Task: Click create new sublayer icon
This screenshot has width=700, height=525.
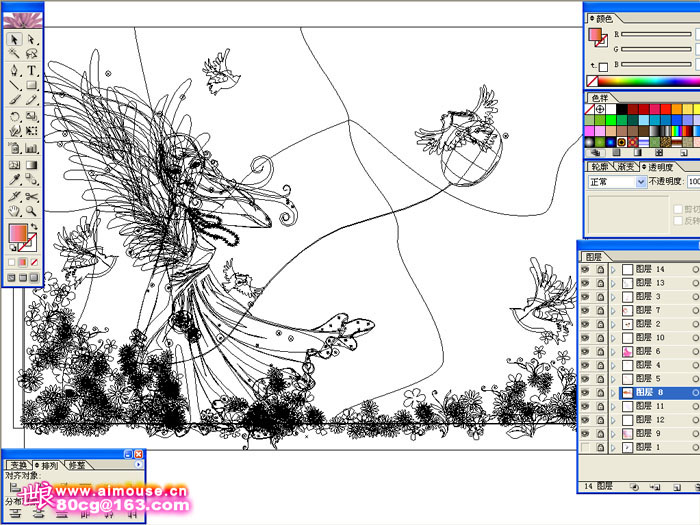Action: tap(655, 487)
